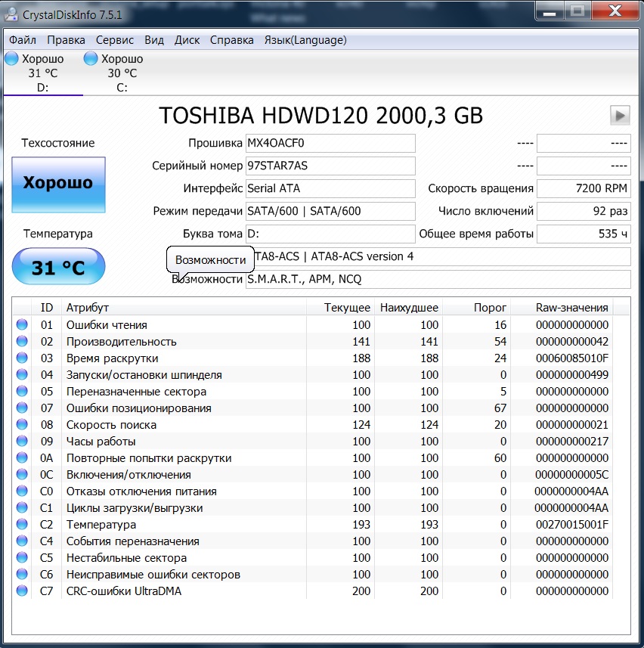644x648 pixels.
Task: Click status orb for Переназначенные сектора row
Action: point(22,392)
